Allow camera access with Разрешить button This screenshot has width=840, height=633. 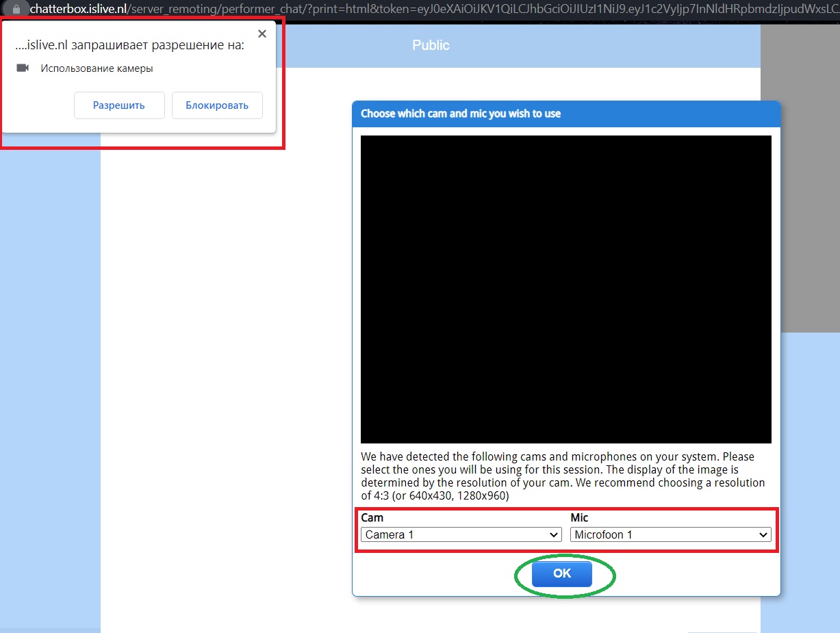pyautogui.click(x=119, y=105)
